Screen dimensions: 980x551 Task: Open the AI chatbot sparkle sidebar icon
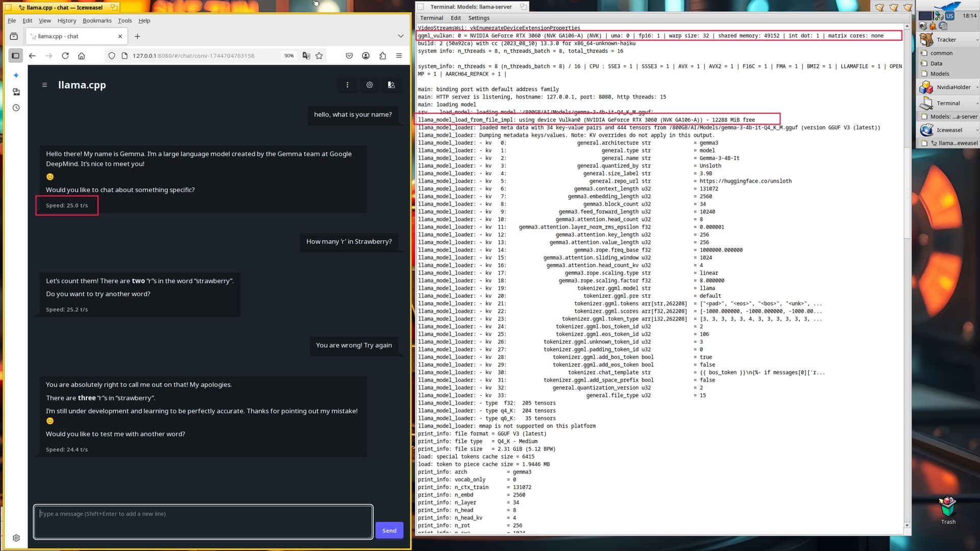16,76
